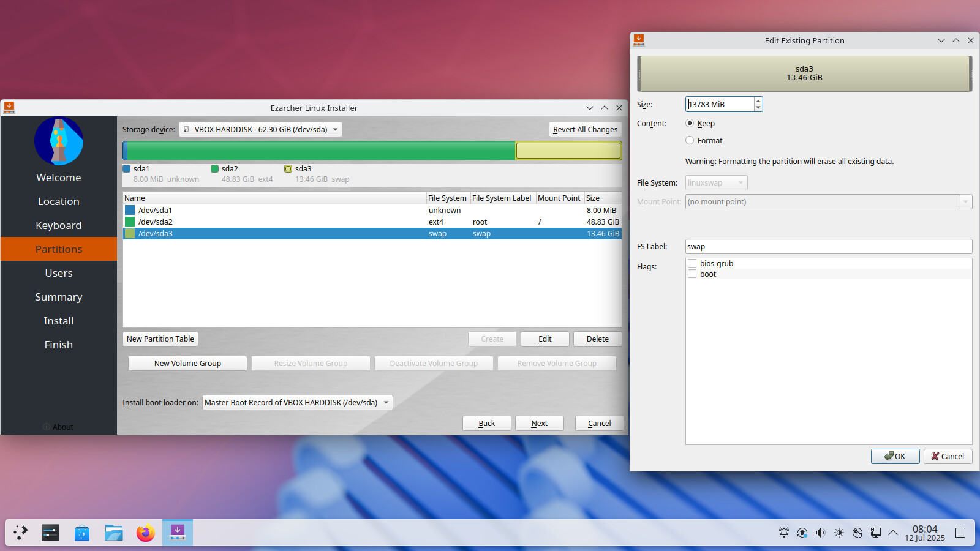
Task: Select the Format radio button
Action: [690, 140]
